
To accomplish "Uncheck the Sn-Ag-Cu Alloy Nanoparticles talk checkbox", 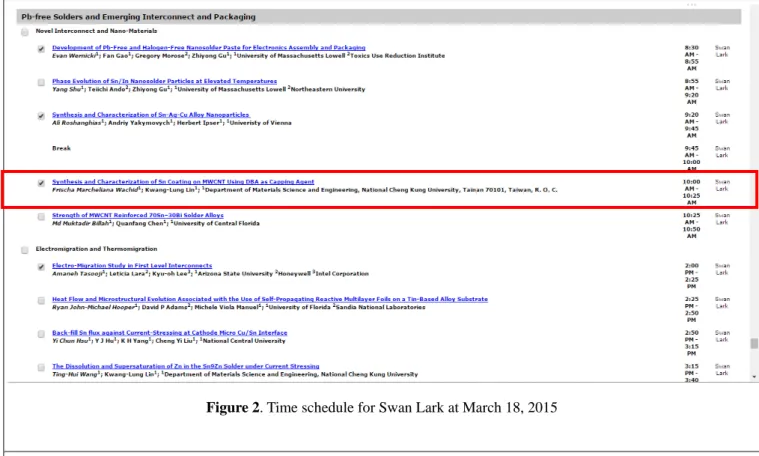I will point(41,116).
